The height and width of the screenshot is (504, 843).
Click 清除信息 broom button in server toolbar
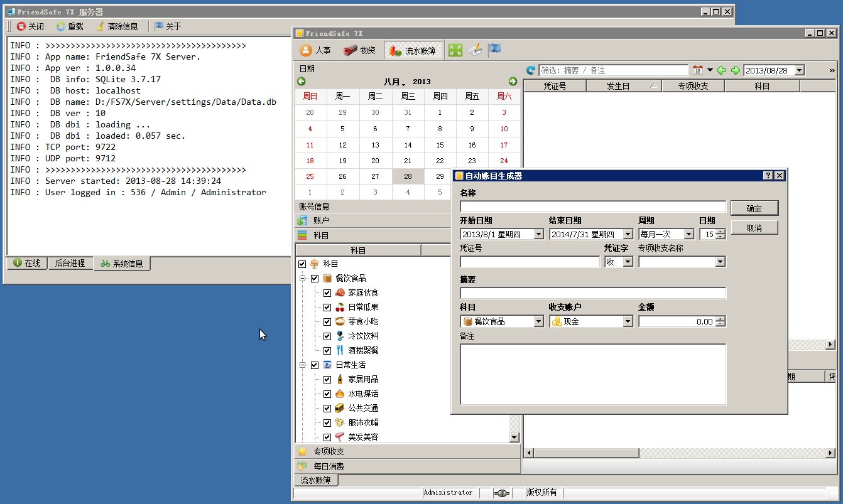[117, 26]
